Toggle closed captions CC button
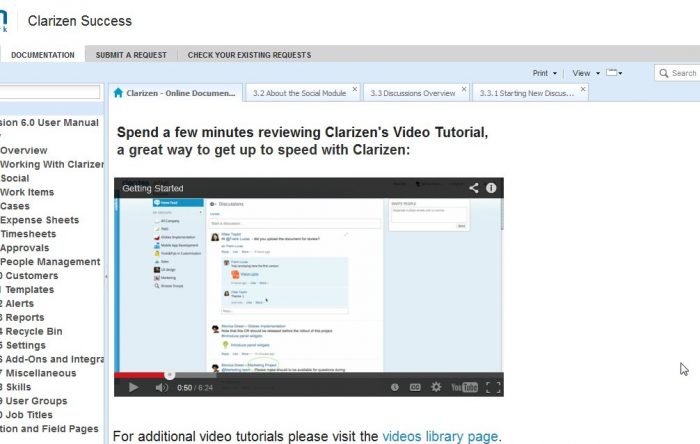Screen dimensions: 700x444 pos(415,387)
